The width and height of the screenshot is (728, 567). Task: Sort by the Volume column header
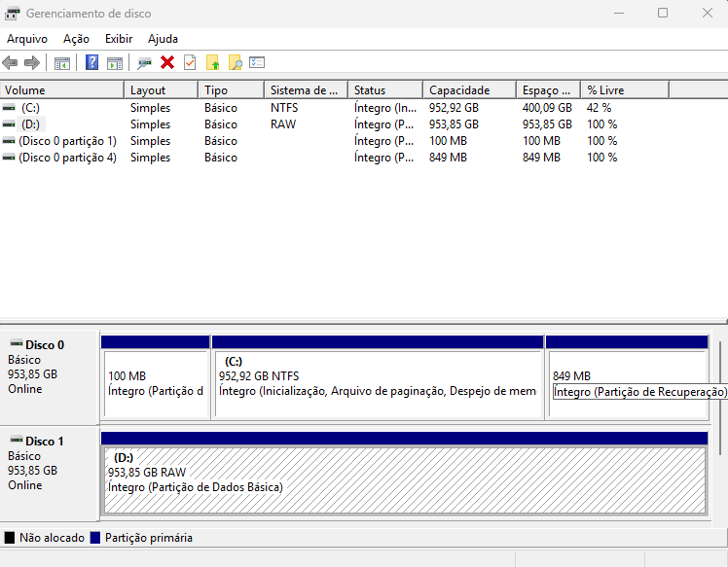tap(62, 90)
